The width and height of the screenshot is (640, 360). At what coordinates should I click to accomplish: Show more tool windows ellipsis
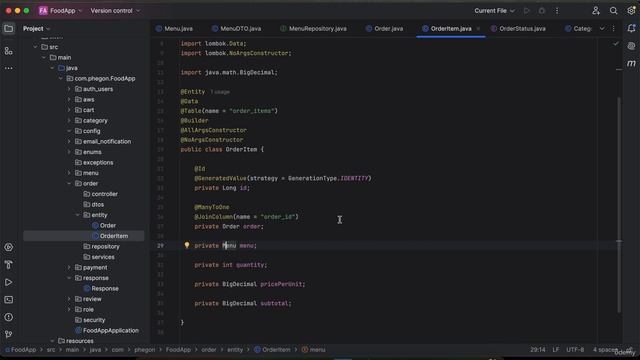(9, 68)
